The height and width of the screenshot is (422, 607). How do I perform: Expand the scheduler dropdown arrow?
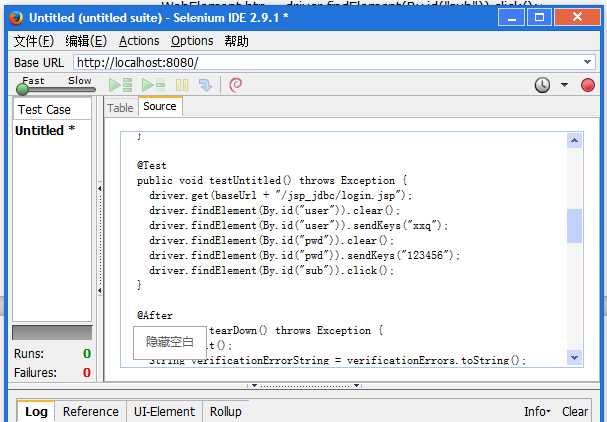564,84
